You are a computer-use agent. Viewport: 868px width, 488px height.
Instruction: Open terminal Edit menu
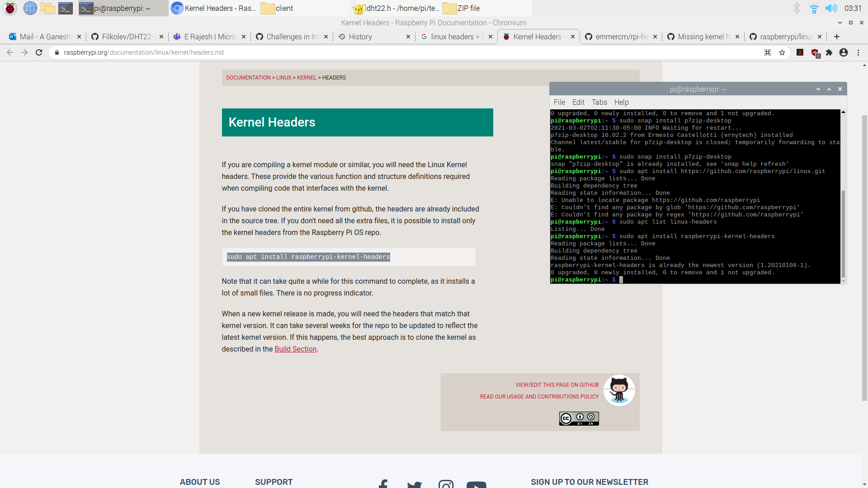[x=578, y=102]
